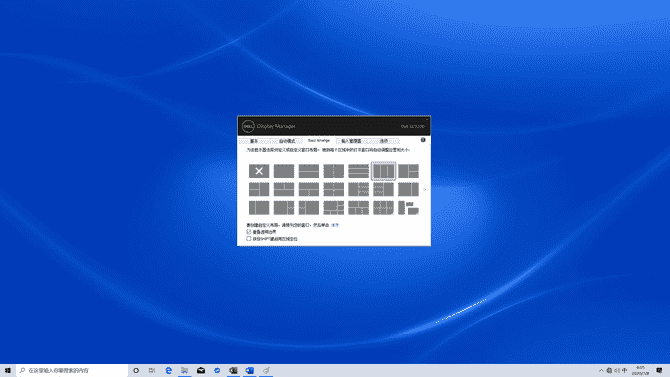Open the info icon in the dialog corner

click(x=423, y=140)
